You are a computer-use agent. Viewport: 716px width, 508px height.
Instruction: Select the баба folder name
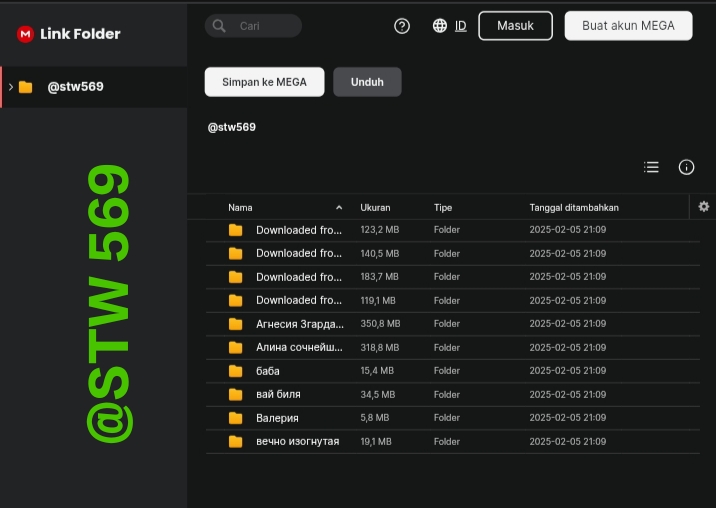tap(268, 371)
